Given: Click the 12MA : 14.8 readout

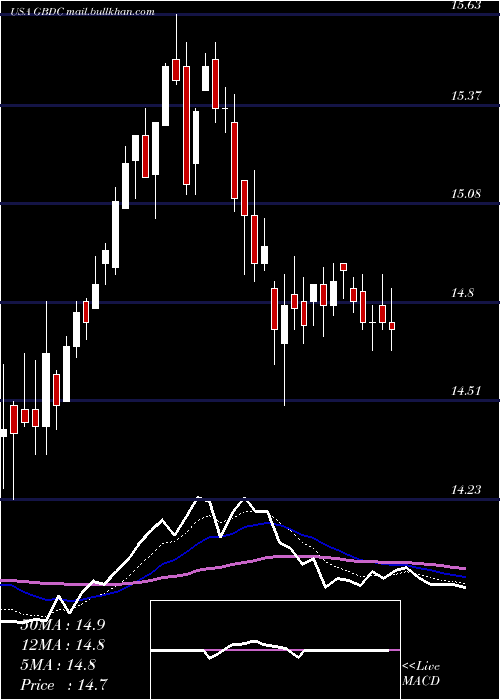Looking at the screenshot, I should tap(64, 645).
